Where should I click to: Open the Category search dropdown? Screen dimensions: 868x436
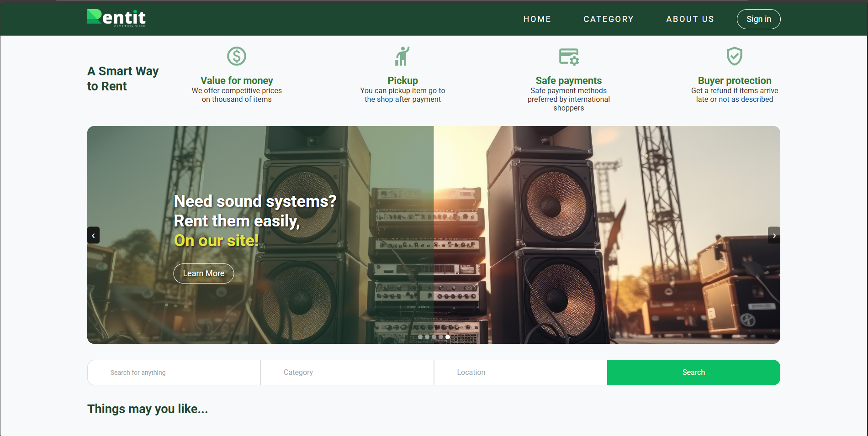(x=347, y=373)
